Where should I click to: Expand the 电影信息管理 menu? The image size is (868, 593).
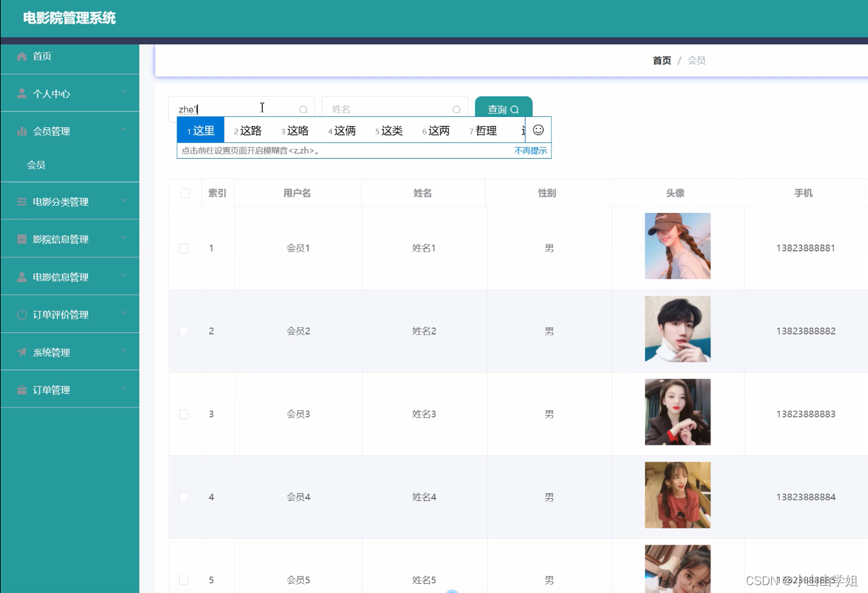(x=69, y=276)
